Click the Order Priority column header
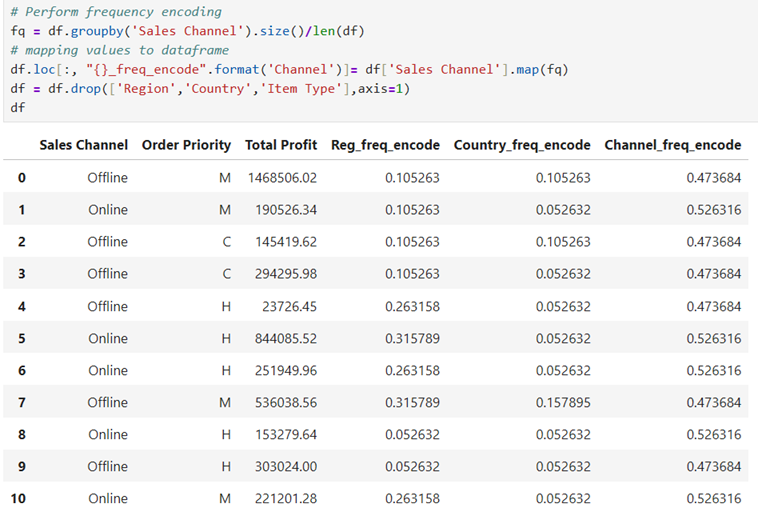 point(186,145)
